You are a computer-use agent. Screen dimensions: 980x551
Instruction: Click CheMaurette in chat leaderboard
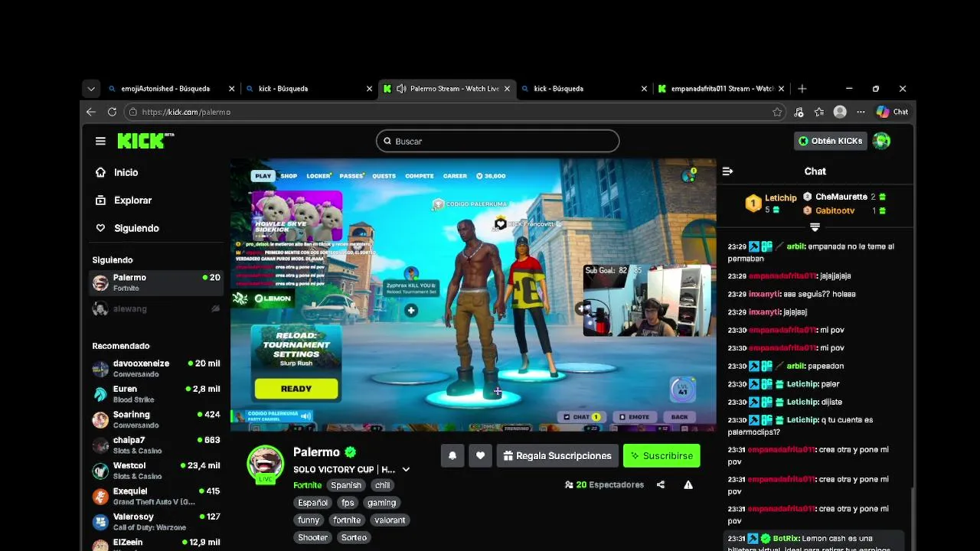tap(841, 197)
